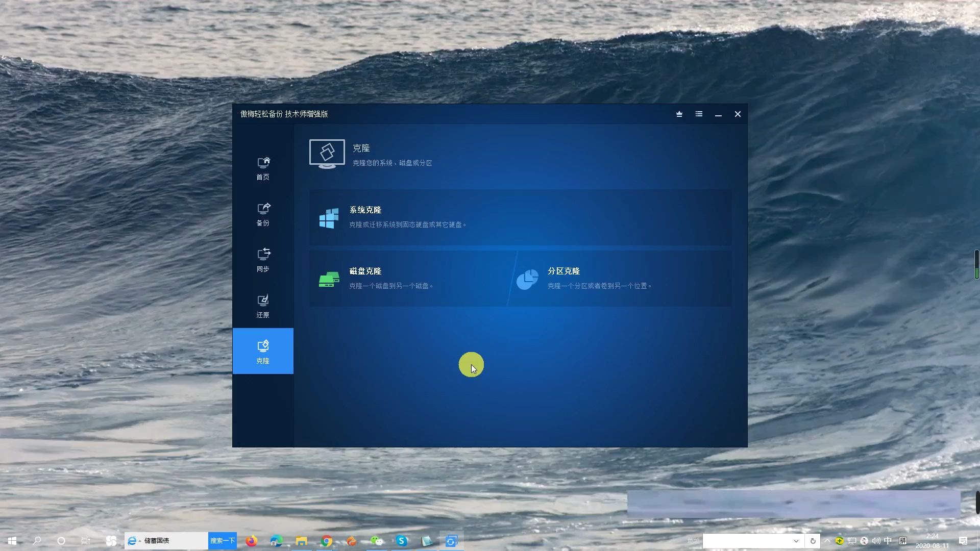Open the settings menu list icon in title bar
This screenshot has width=980, height=551.
pos(699,114)
